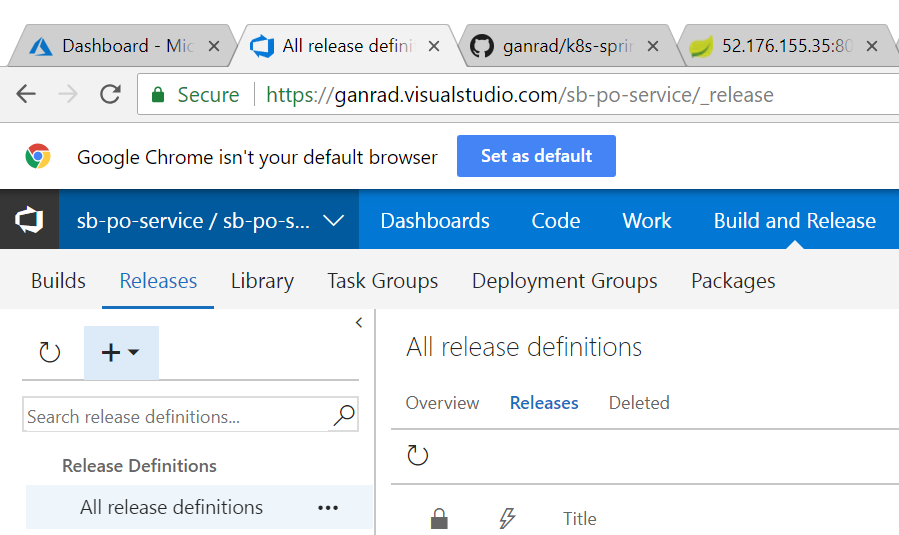Viewport: 899px width, 535px height.
Task: Open the Library tab
Action: [x=262, y=281]
